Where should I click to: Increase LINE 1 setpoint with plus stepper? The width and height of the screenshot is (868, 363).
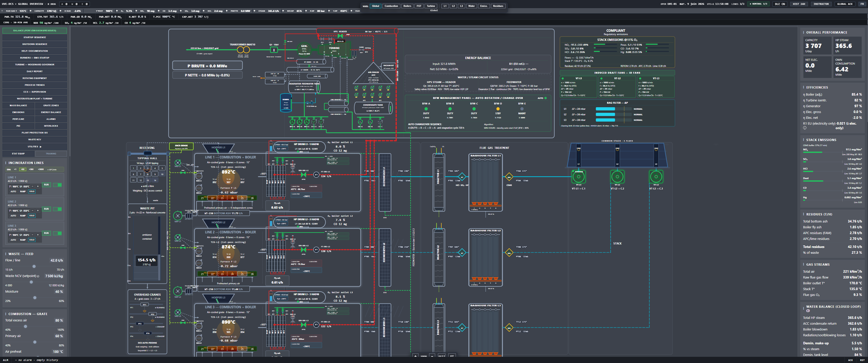pyautogui.click(x=38, y=186)
